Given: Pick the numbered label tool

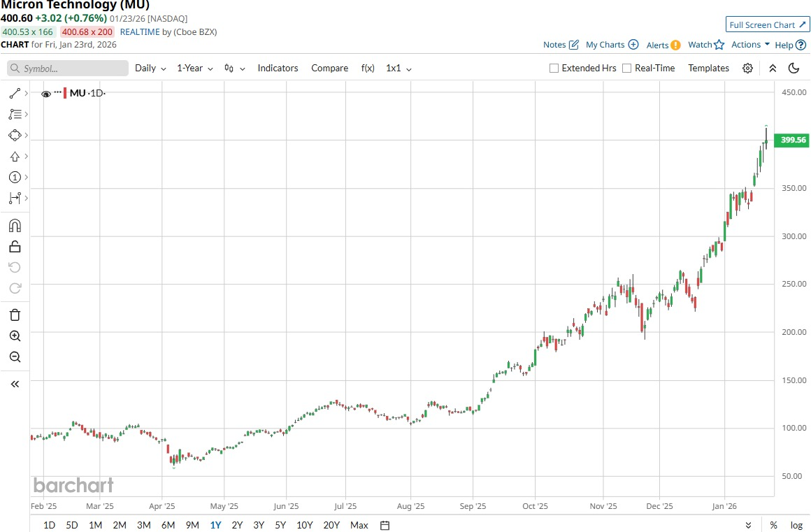Looking at the screenshot, I should click(x=15, y=178).
